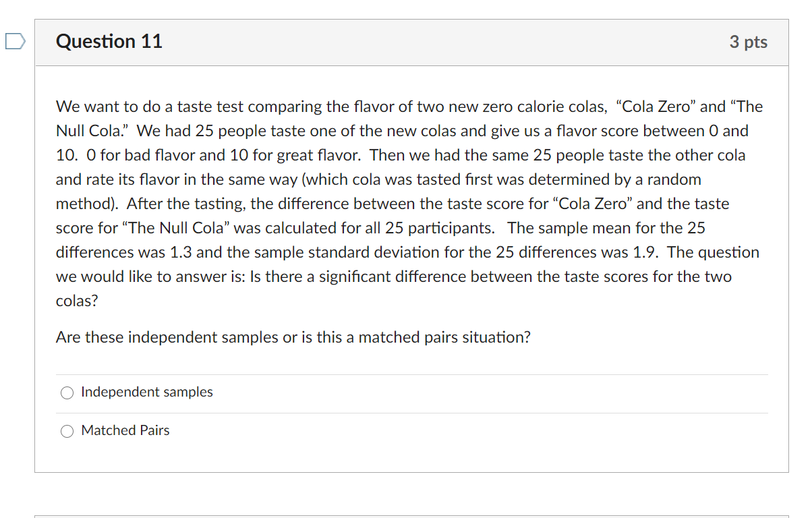Screen dimensions: 812x518
Task: Click the divider line between answer options
Action: tap(411, 413)
